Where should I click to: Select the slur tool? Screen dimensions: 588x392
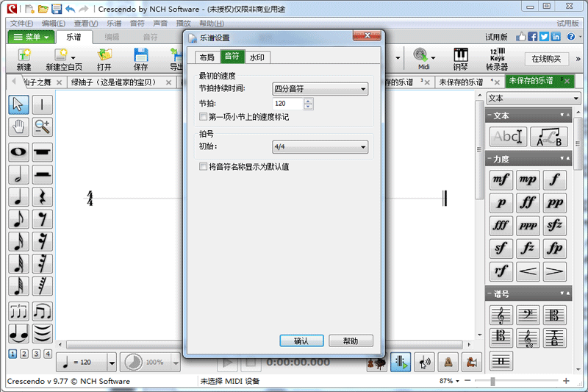coord(42,334)
